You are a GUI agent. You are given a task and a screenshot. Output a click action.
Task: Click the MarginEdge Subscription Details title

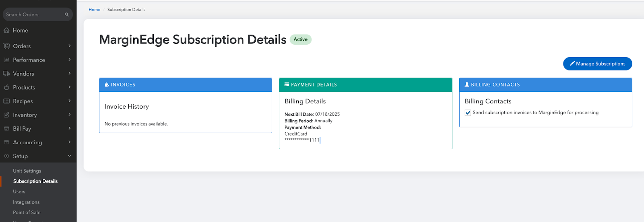[193, 39]
